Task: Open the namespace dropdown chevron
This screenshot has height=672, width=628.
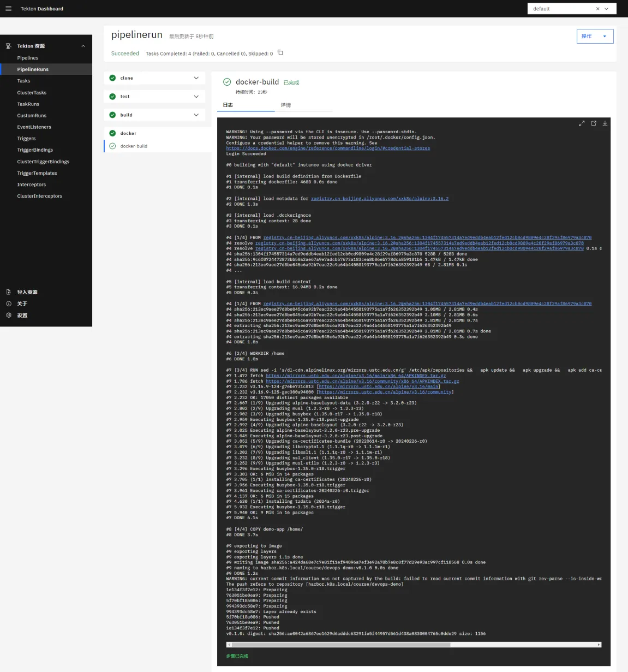Action: (x=606, y=9)
